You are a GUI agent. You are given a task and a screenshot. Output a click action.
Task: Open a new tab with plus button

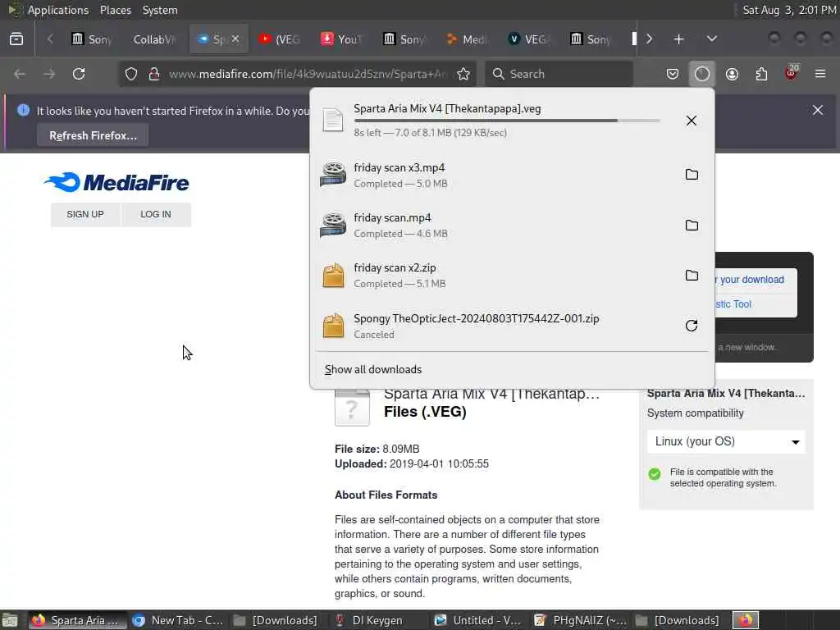pyautogui.click(x=678, y=39)
